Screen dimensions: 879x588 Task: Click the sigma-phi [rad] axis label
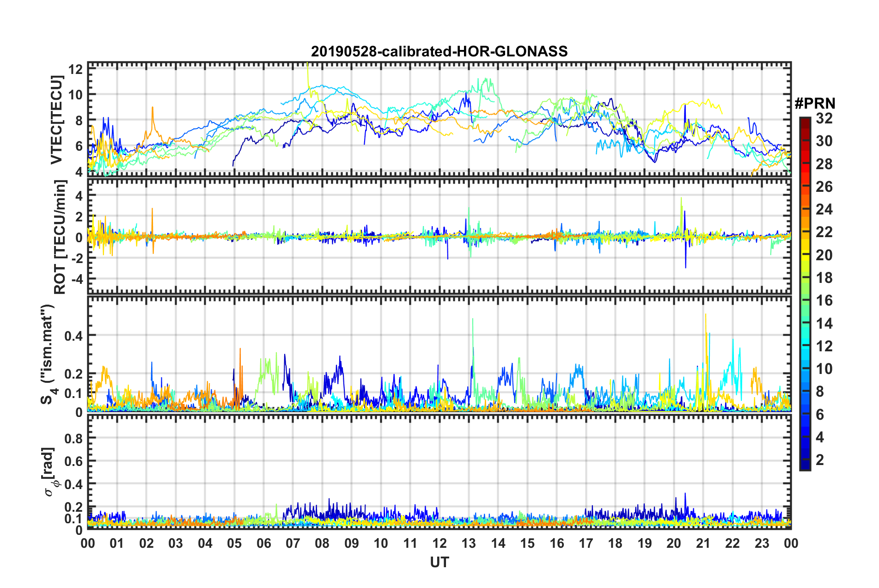[49, 472]
